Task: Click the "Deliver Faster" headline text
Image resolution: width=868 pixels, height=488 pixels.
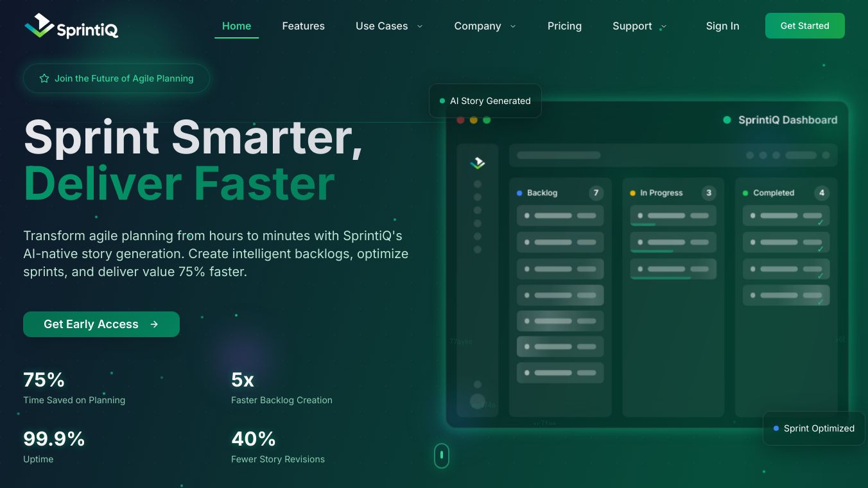Action: tap(179, 184)
